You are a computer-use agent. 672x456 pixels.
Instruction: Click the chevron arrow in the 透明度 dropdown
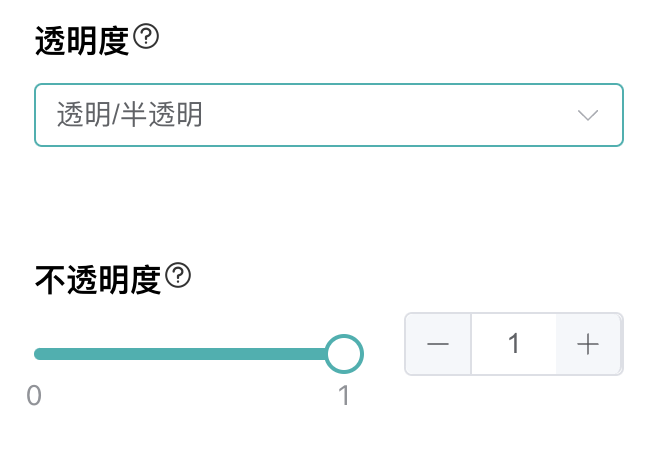pos(588,115)
